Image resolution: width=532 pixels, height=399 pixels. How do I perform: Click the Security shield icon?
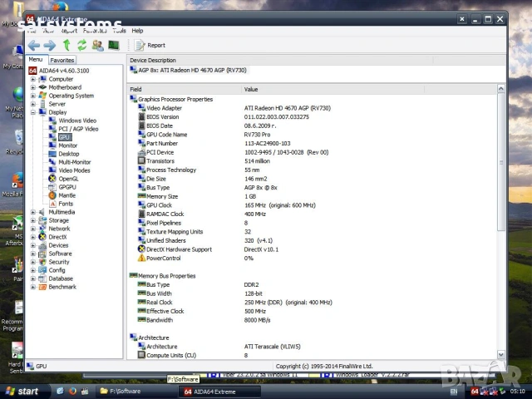click(42, 262)
